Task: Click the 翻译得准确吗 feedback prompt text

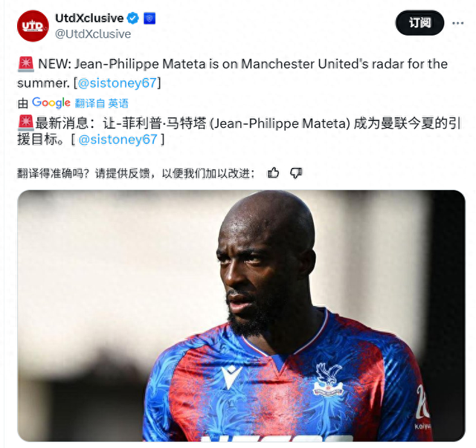Action: 135,173
